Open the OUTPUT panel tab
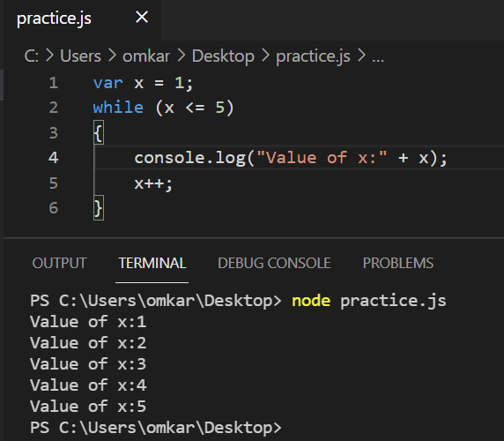 [59, 263]
